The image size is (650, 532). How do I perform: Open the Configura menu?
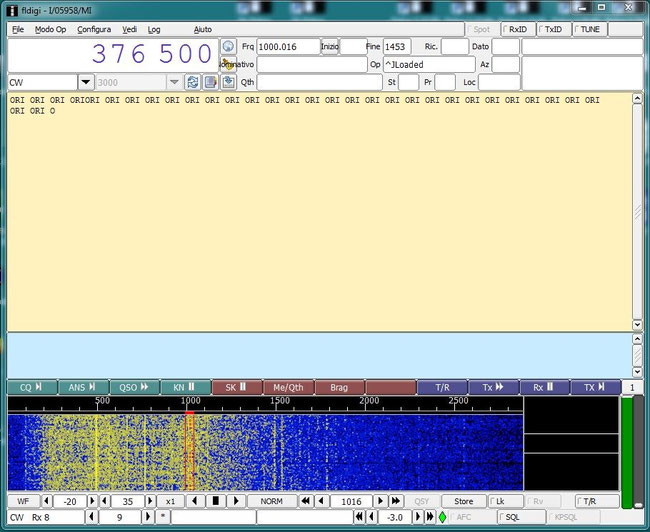click(94, 29)
